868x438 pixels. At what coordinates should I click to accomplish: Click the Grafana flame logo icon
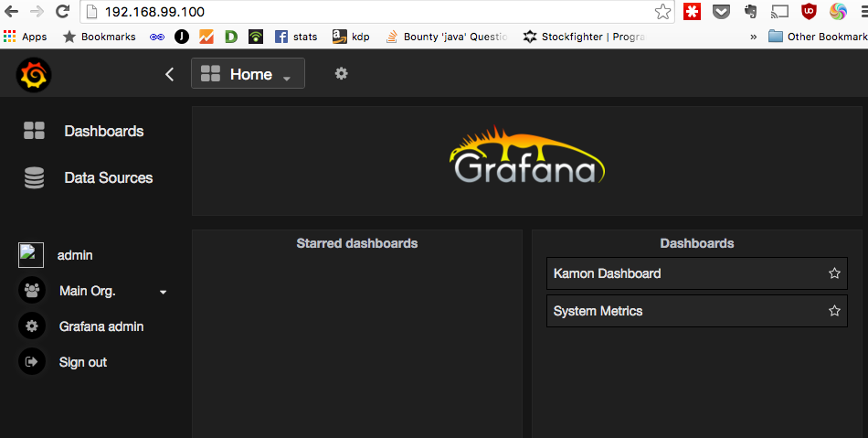(x=34, y=75)
